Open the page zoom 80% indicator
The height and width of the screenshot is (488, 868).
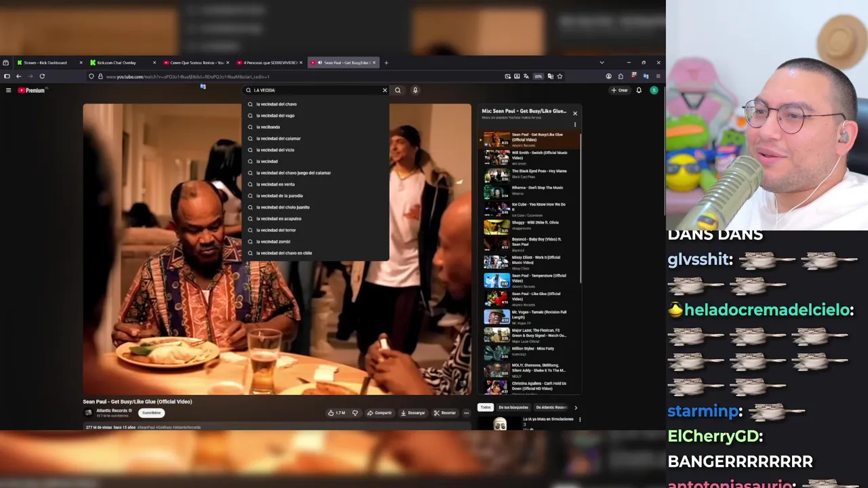click(x=538, y=77)
